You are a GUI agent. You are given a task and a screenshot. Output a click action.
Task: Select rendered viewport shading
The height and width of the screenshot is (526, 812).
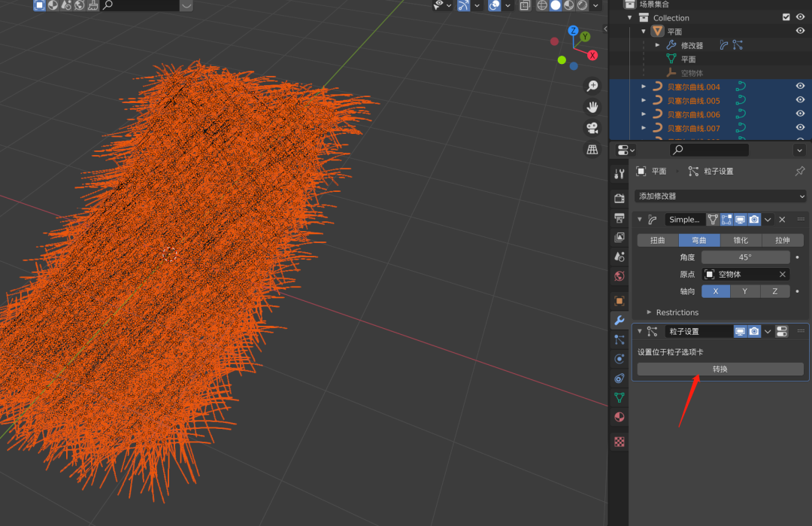(x=582, y=5)
